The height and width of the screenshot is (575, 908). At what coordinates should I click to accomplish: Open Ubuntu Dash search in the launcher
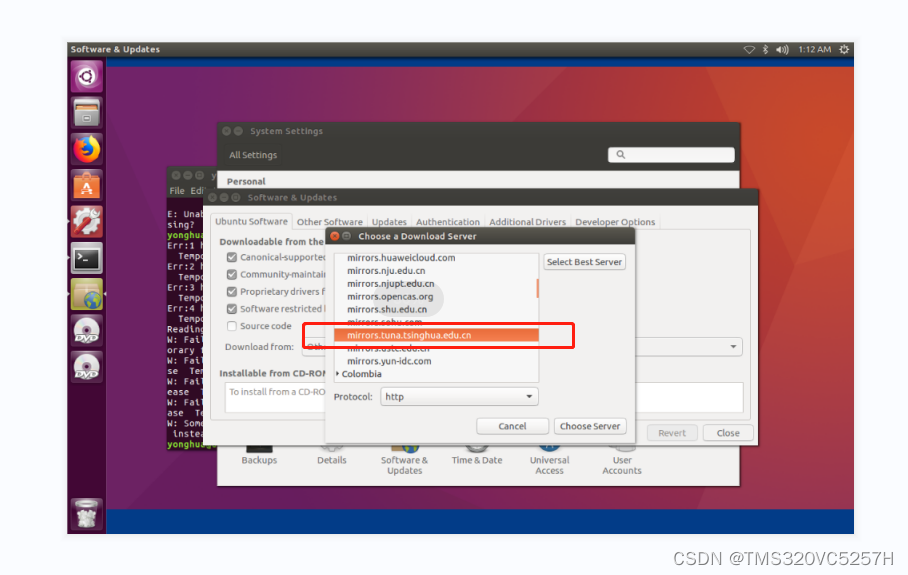click(x=87, y=76)
